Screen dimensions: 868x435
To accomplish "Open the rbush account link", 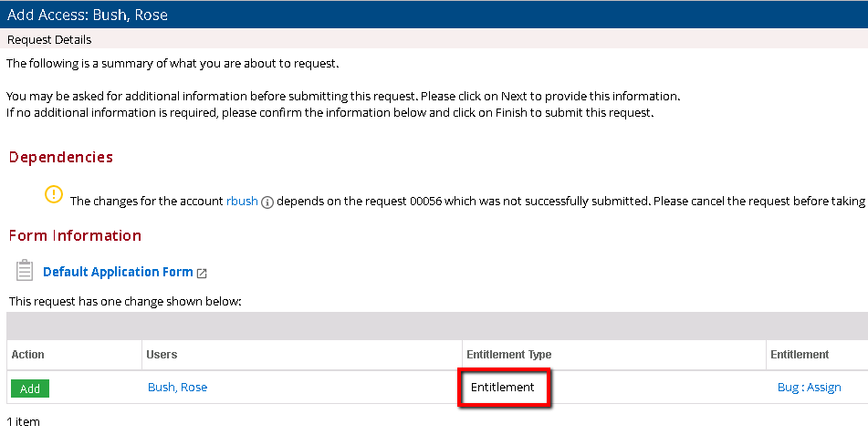I will point(242,202).
